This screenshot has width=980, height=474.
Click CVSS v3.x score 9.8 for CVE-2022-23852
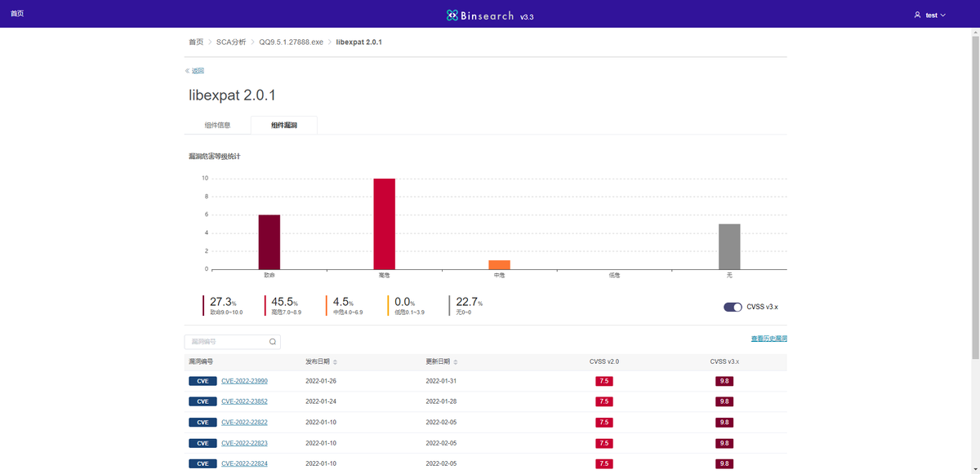724,401
